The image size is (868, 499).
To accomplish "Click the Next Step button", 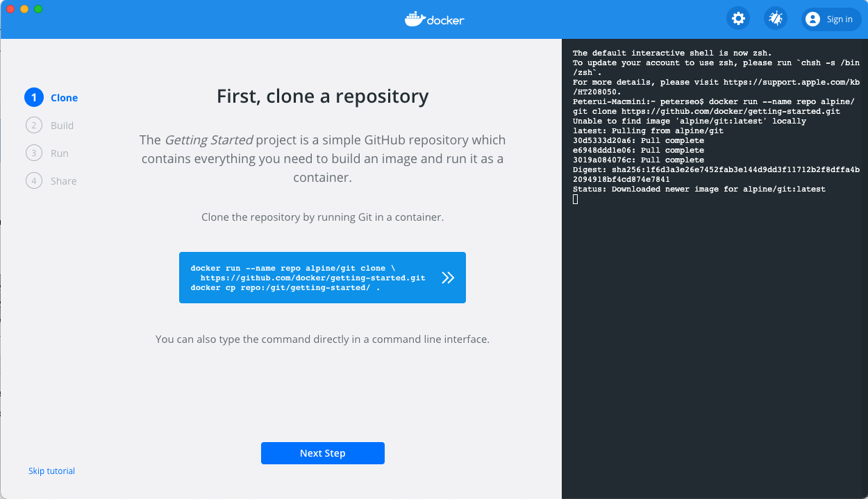I will point(323,453).
